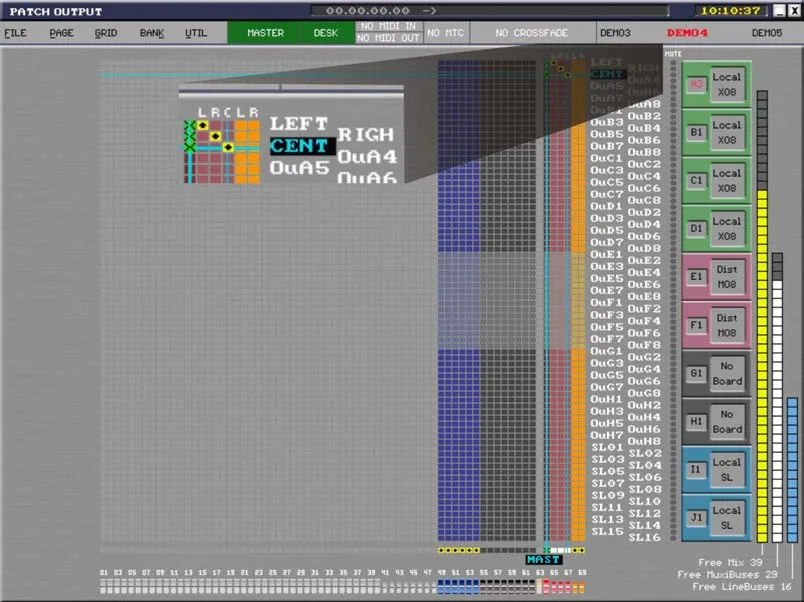The image size is (804, 602).
Task: Click the blue Free LineBuses meter bar
Action: 792,470
